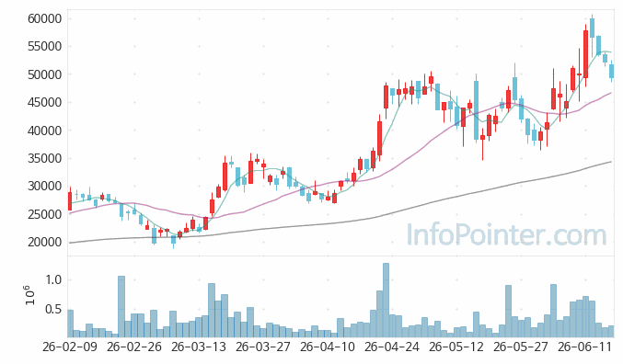Click the 20000 price axis label

point(44,242)
